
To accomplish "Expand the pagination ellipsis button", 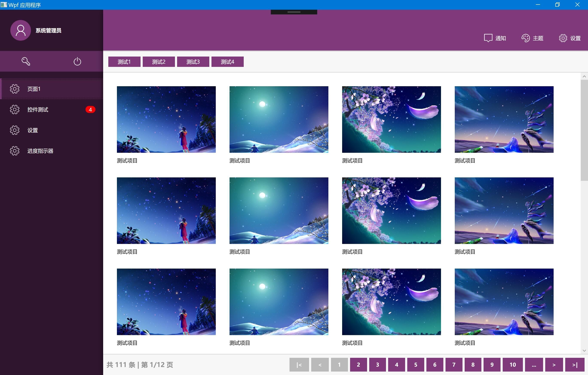I will tap(534, 364).
